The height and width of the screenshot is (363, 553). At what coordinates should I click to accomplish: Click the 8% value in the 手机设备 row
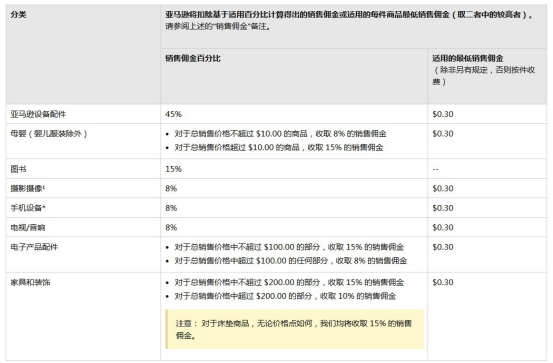pos(171,208)
